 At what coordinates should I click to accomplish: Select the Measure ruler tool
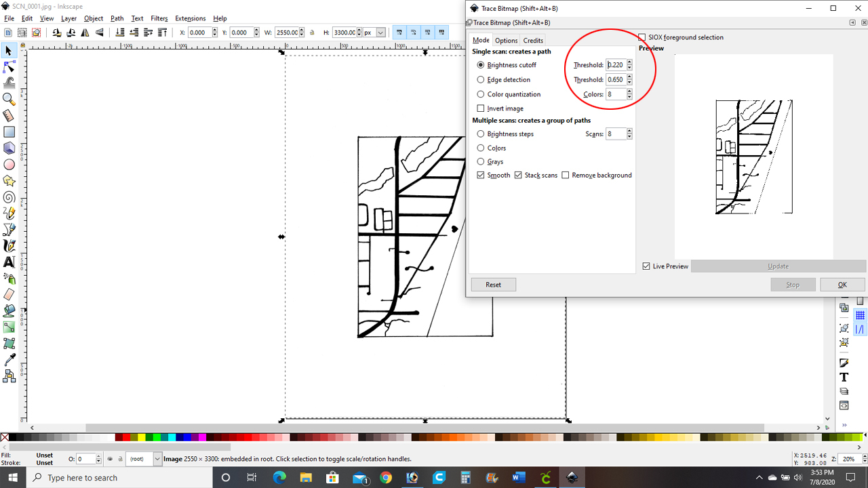(9, 116)
